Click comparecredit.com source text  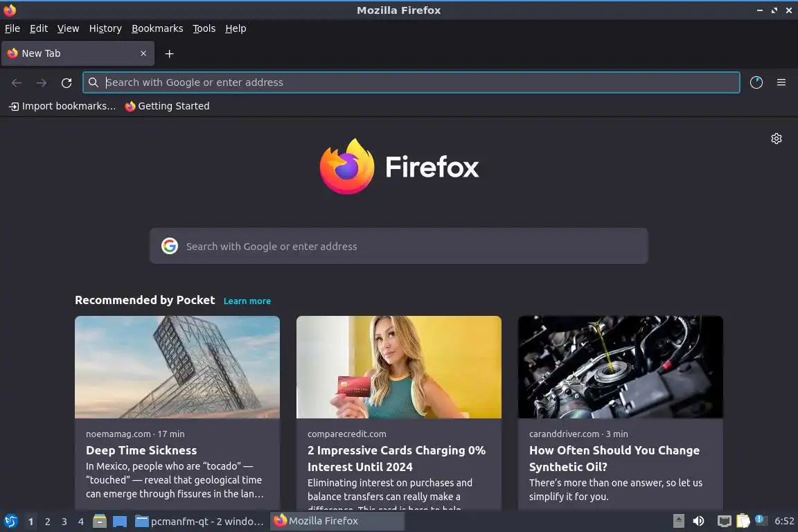tap(346, 434)
